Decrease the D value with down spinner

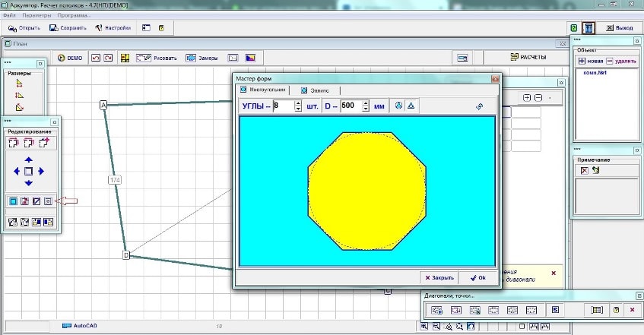pyautogui.click(x=366, y=109)
